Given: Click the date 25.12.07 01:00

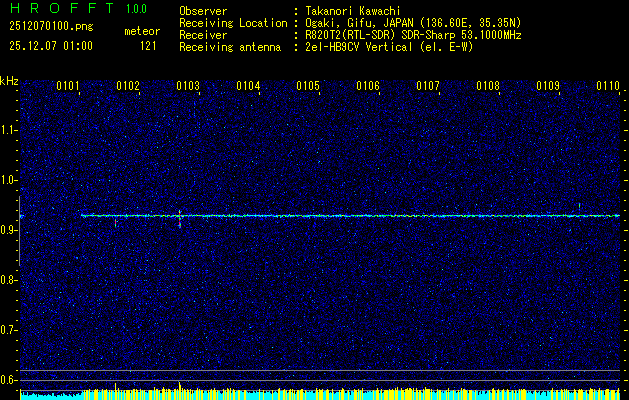Looking at the screenshot, I should [x=51, y=46].
